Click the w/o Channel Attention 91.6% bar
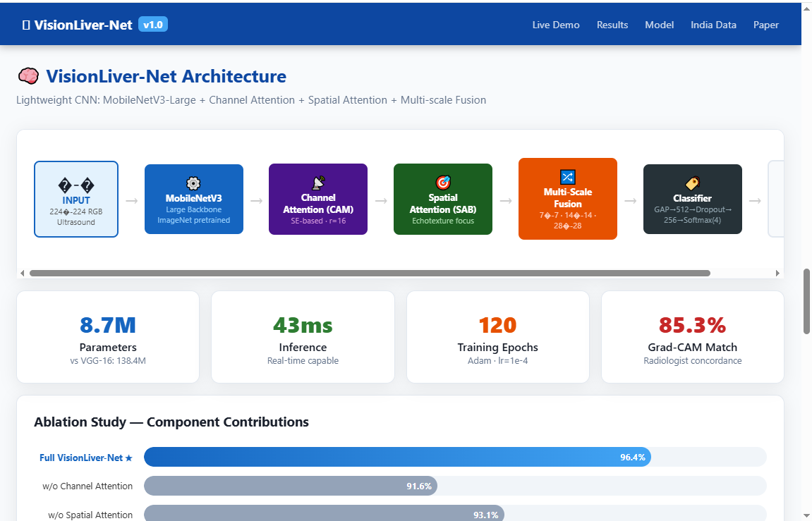This screenshot has width=812, height=521. [291, 486]
